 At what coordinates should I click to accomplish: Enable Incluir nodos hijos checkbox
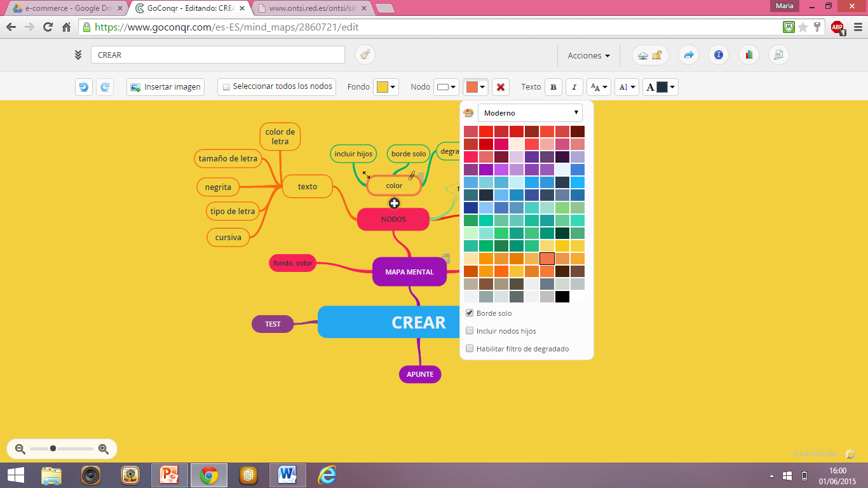coord(470,331)
